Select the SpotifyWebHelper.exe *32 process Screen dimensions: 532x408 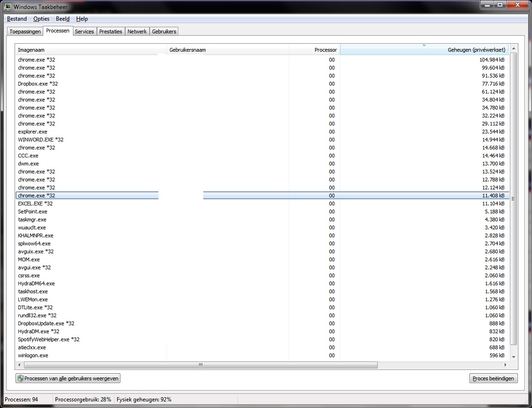click(262, 339)
